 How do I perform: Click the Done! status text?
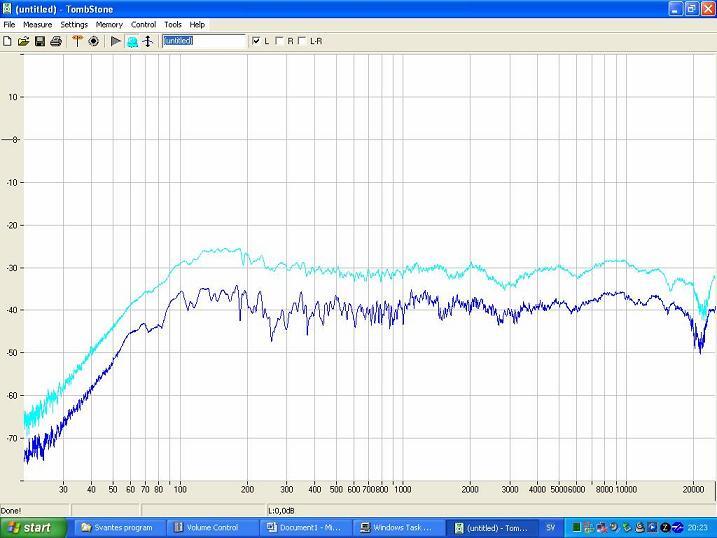(11, 511)
